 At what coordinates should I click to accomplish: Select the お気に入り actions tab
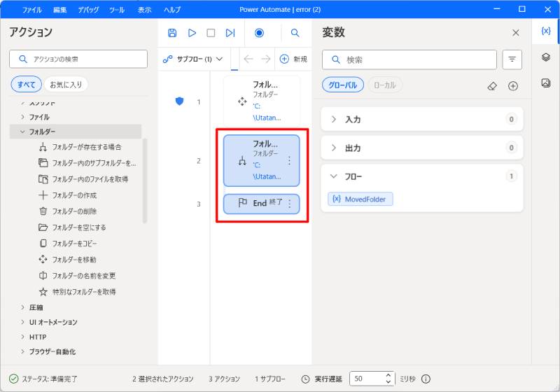tap(66, 85)
